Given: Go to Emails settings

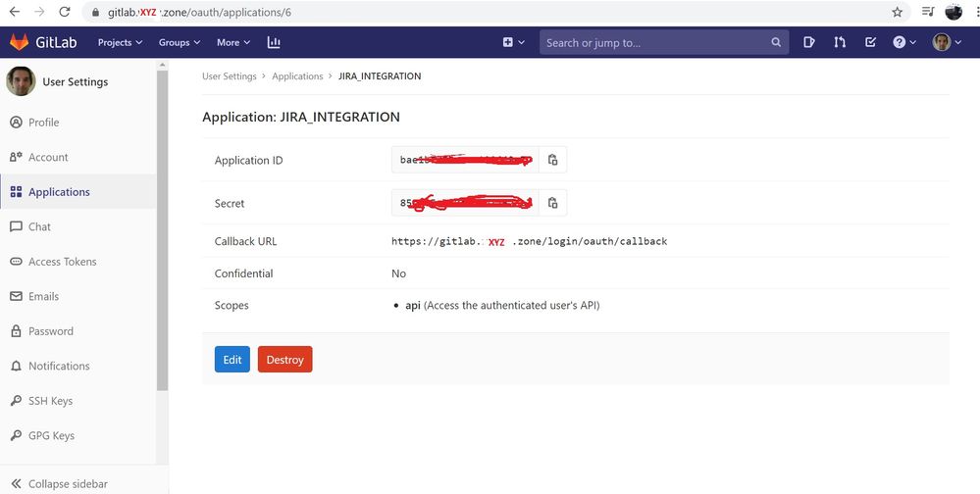Looking at the screenshot, I should [x=43, y=297].
